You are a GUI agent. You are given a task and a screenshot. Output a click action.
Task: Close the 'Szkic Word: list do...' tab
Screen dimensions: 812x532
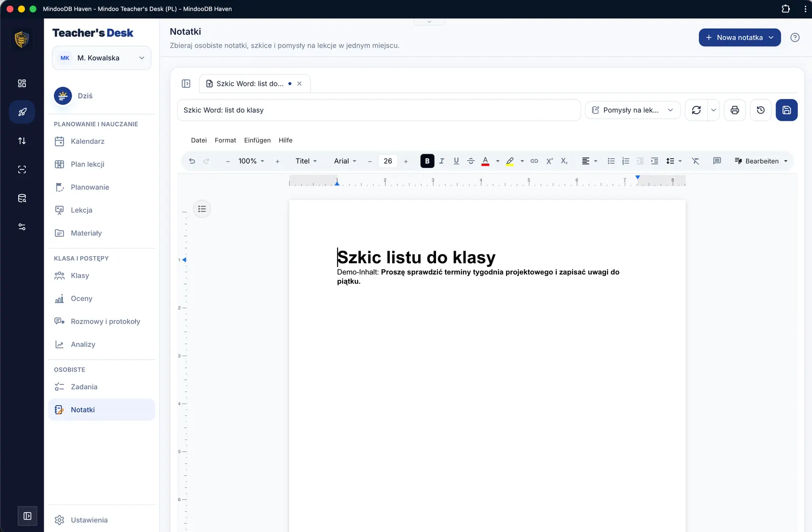click(x=299, y=84)
